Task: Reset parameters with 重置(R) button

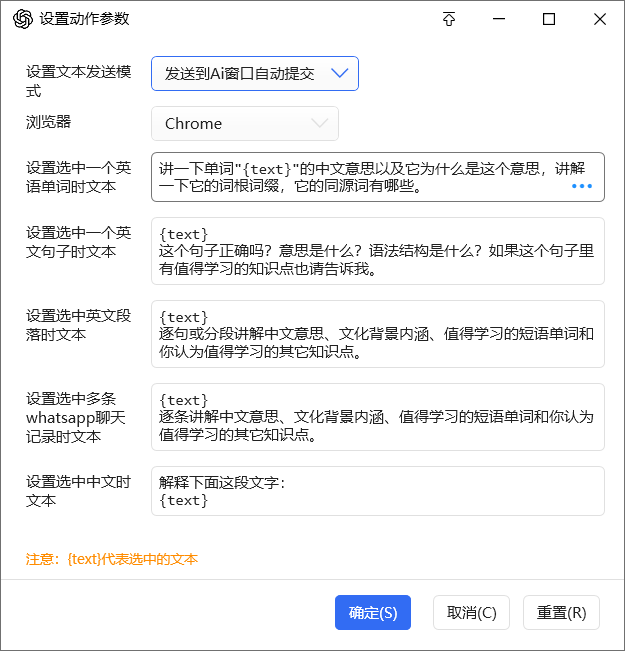Action: [561, 612]
